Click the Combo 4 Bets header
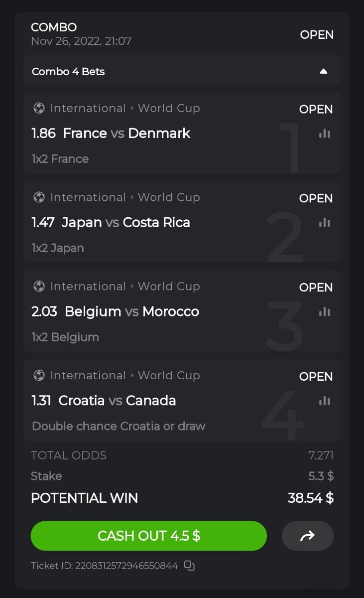Image resolution: width=364 pixels, height=598 pixels. [x=68, y=71]
